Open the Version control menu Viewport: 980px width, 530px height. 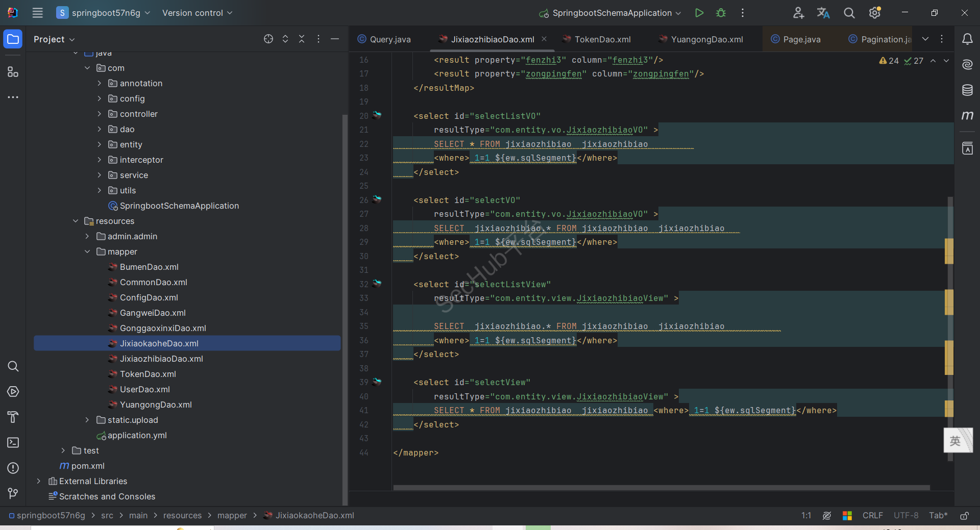tap(197, 13)
